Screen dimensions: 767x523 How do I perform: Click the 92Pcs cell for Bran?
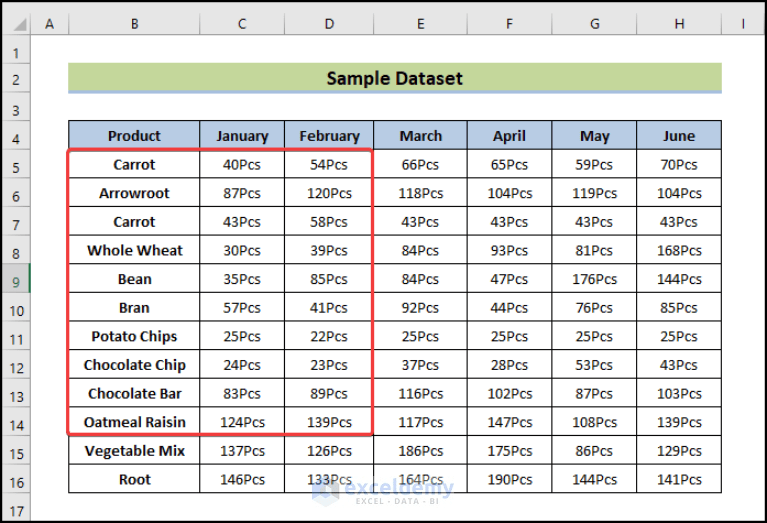click(x=420, y=307)
